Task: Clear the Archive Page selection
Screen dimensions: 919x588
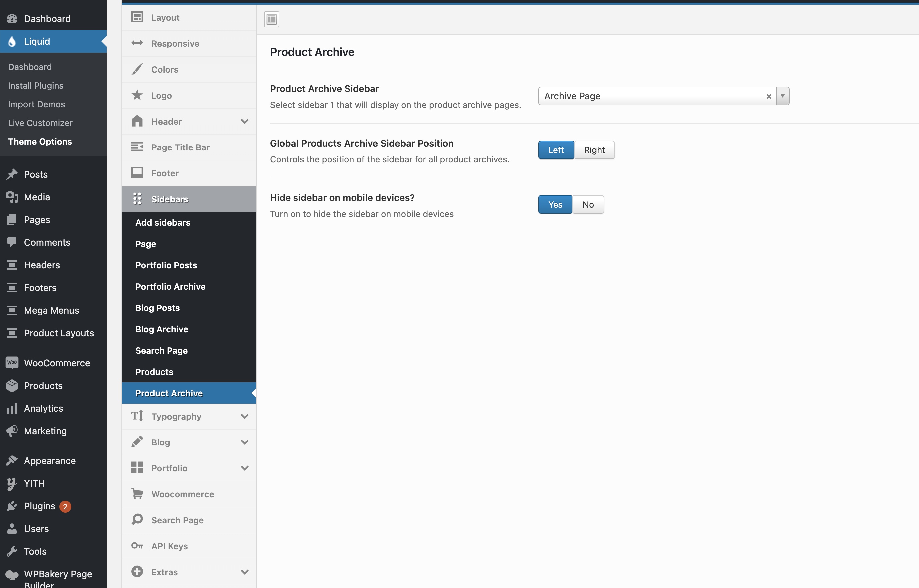Action: (768, 96)
